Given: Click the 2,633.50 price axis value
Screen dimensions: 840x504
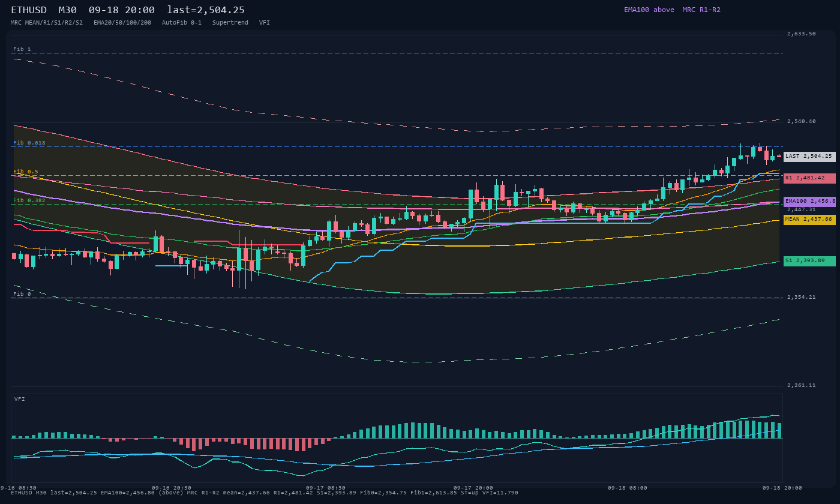Looking at the screenshot, I should 802,34.
